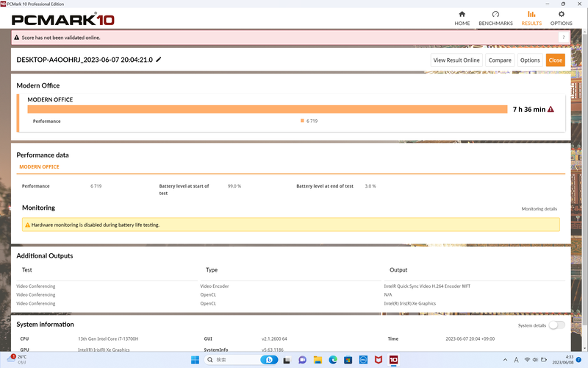Open the Chat app on taskbar
The width and height of the screenshot is (588, 368).
(x=302, y=360)
